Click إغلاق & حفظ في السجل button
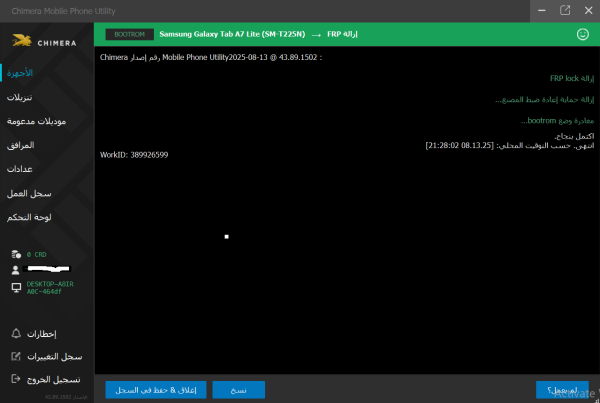Image resolution: width=600 pixels, height=403 pixels. [156, 390]
